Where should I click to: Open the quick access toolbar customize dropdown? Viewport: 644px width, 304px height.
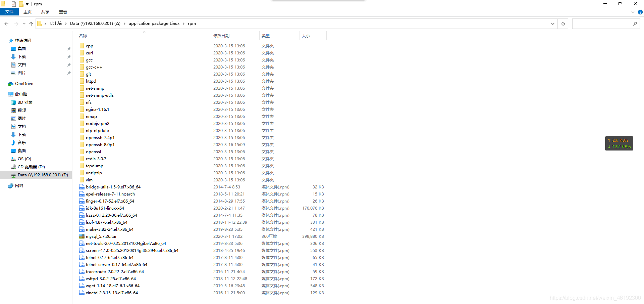(28, 4)
